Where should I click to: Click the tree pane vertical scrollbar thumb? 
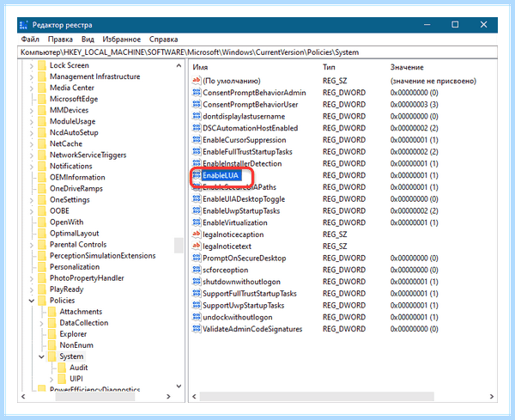click(x=179, y=245)
